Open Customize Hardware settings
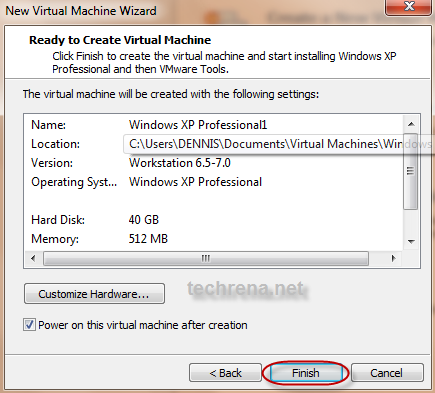The image size is (435, 393). click(x=94, y=294)
